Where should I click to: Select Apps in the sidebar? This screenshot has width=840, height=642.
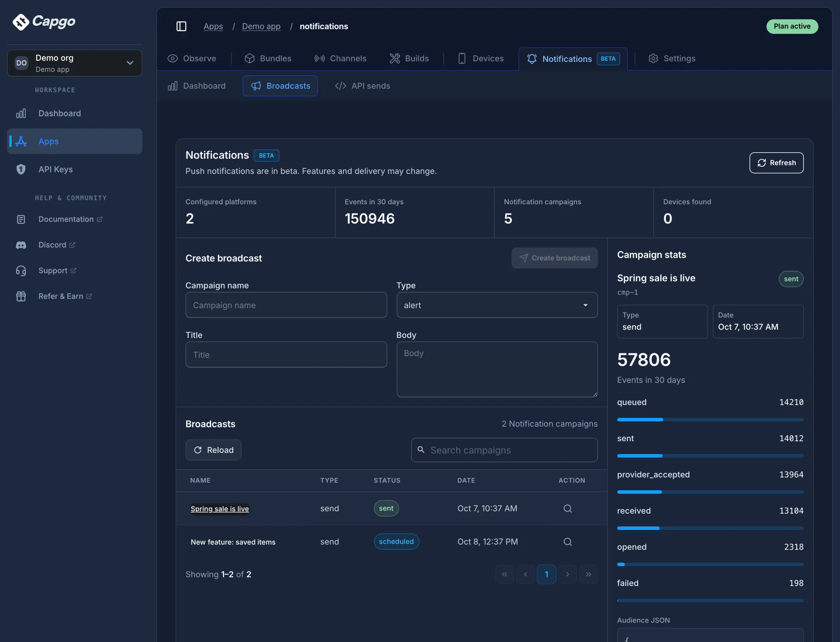75,141
